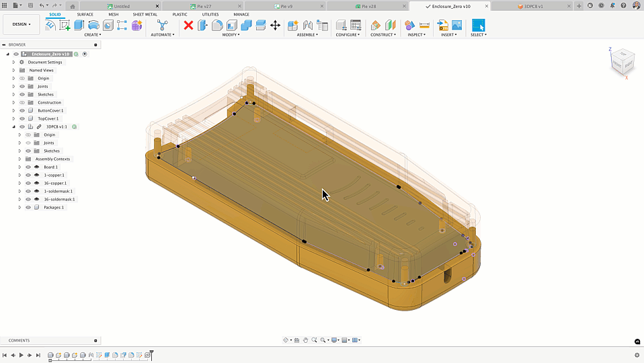Hide the TopCover:1 component
The height and width of the screenshot is (363, 644).
(x=22, y=118)
